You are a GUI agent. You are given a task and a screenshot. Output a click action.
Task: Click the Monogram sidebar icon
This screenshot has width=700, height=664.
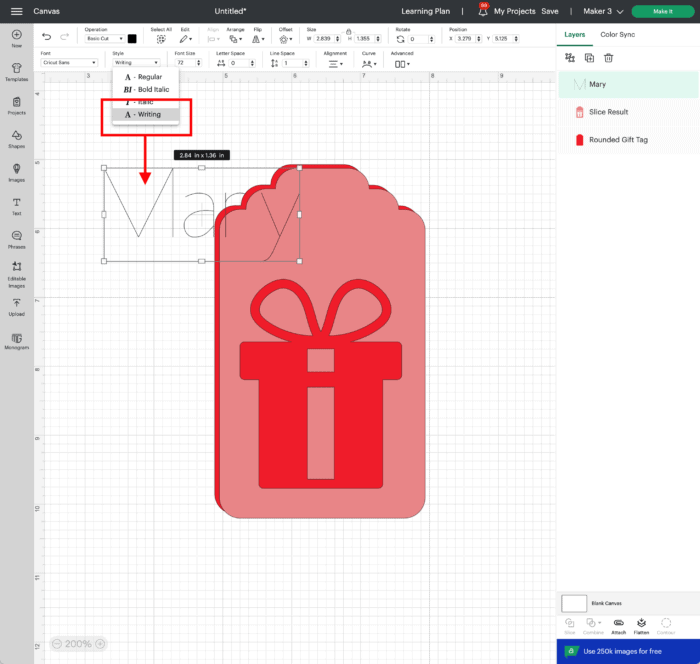click(x=17, y=340)
